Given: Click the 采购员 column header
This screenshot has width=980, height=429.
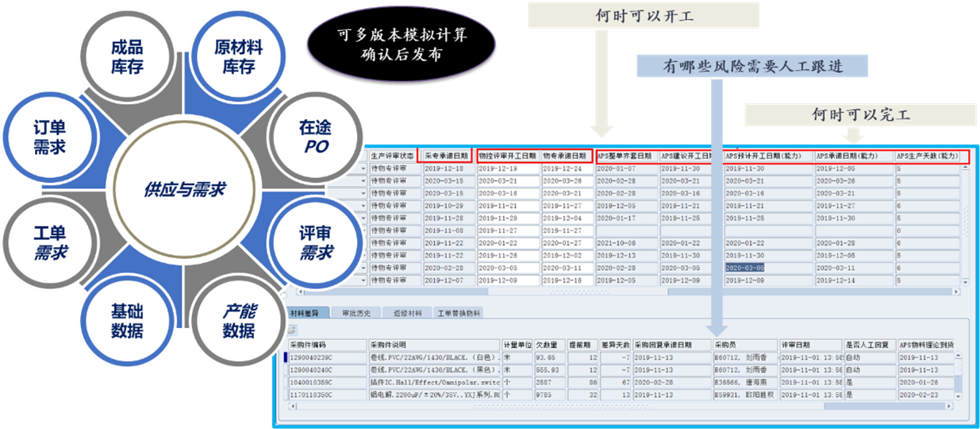Looking at the screenshot, I should pyautogui.click(x=746, y=345).
